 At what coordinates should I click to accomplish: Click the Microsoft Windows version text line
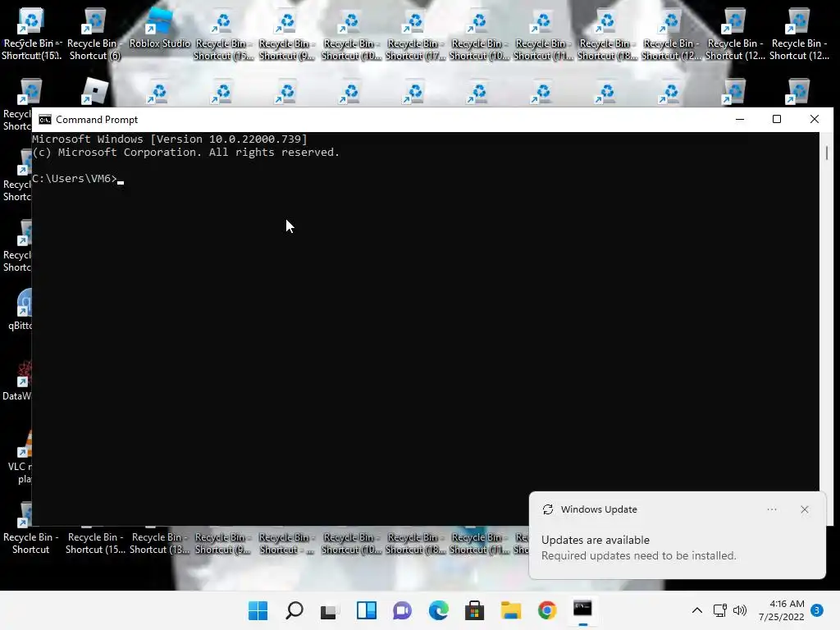[x=169, y=139]
